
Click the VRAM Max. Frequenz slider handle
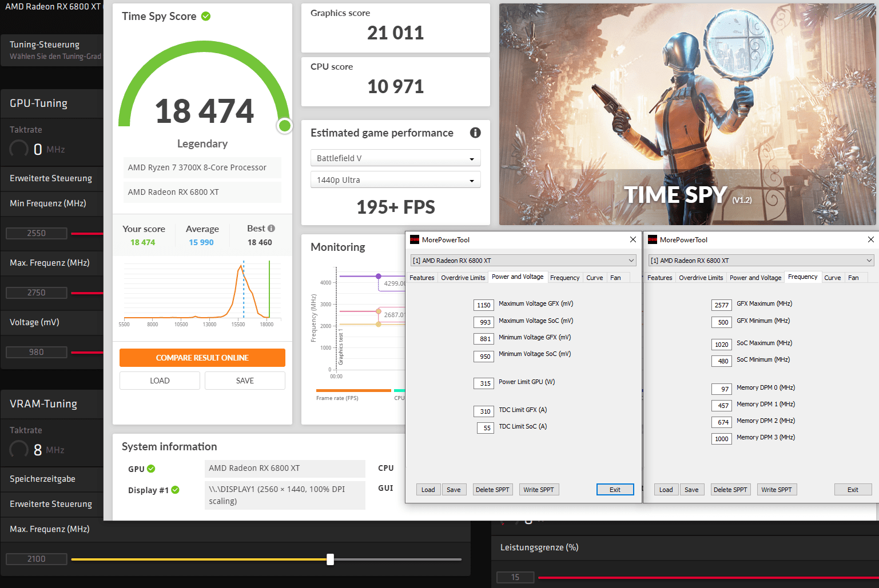coord(330,559)
